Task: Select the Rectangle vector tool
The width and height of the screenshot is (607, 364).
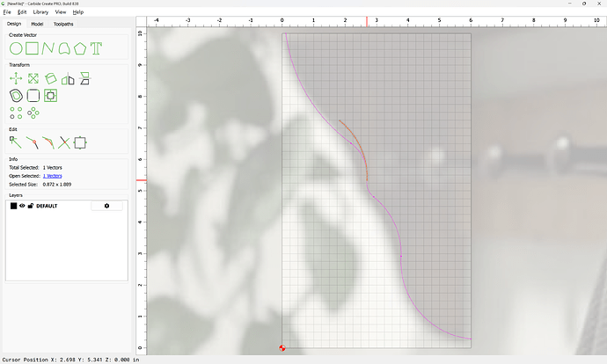Action: tap(32, 47)
